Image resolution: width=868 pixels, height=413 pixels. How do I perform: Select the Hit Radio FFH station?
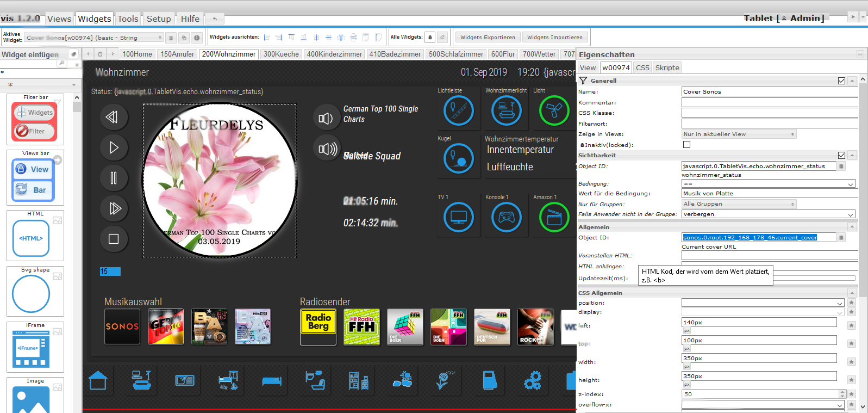click(361, 326)
